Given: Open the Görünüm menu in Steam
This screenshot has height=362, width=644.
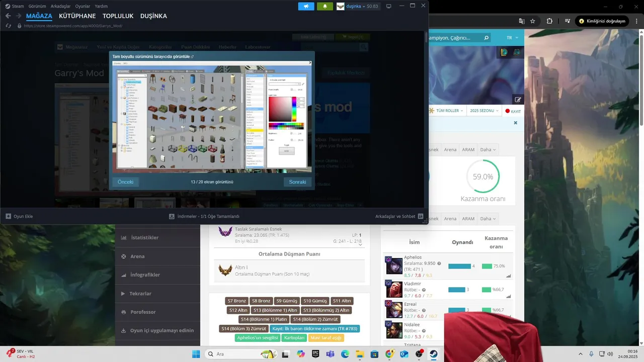Looking at the screenshot, I should tap(37, 6).
